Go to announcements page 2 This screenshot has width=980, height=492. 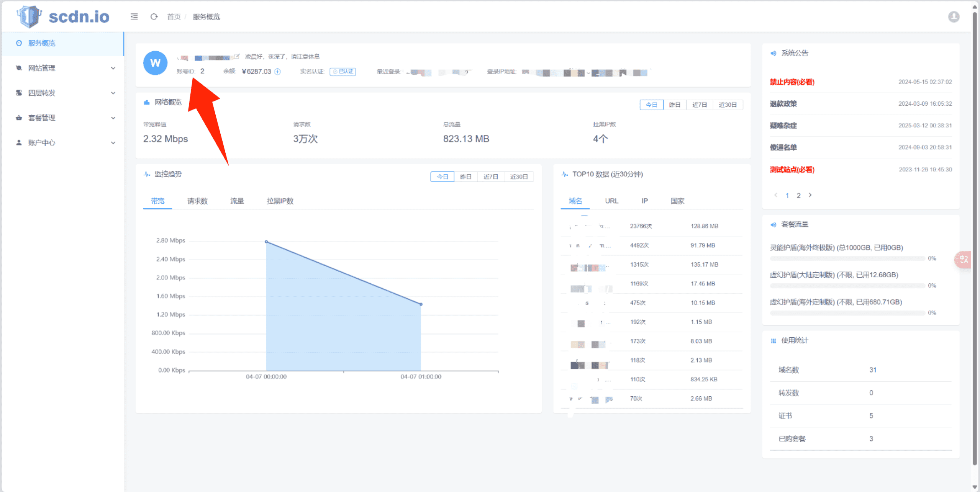798,196
